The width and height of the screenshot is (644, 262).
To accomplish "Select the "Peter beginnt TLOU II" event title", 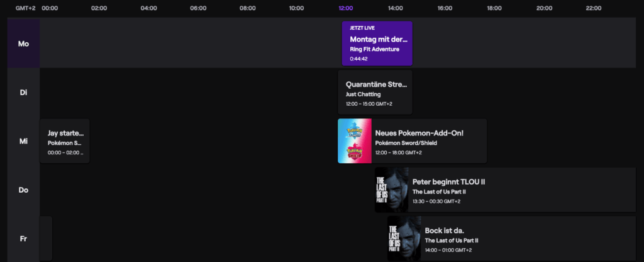I will pos(448,182).
